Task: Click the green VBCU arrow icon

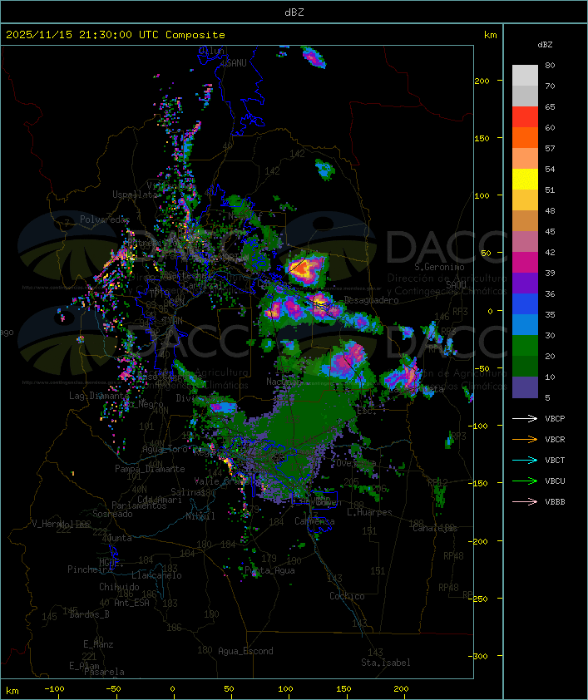Action: pyautogui.click(x=525, y=481)
